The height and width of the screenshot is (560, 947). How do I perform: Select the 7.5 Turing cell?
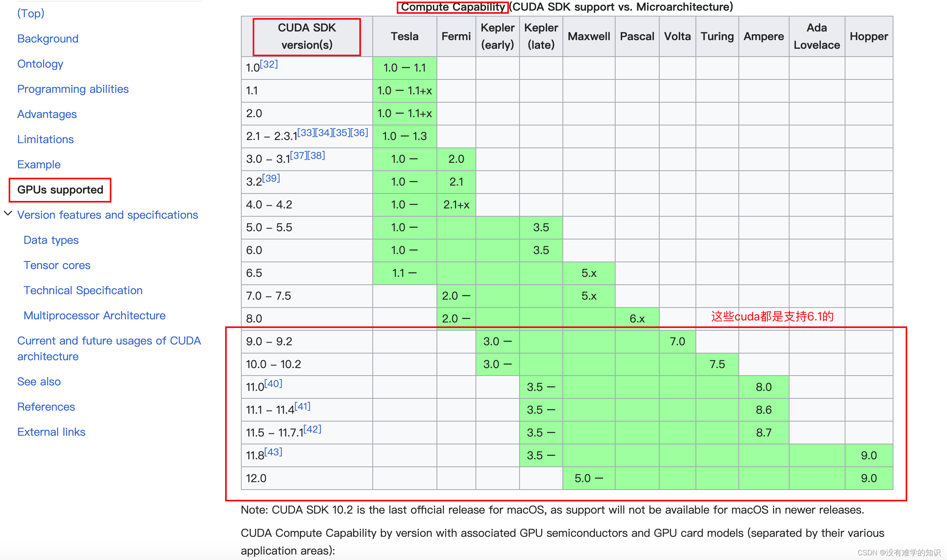[717, 364]
